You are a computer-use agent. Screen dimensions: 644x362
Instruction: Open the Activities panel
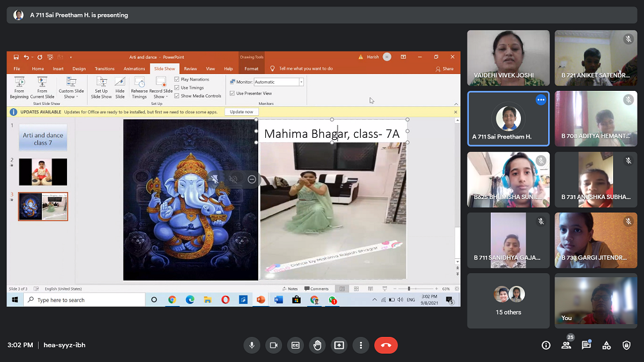coord(606,345)
